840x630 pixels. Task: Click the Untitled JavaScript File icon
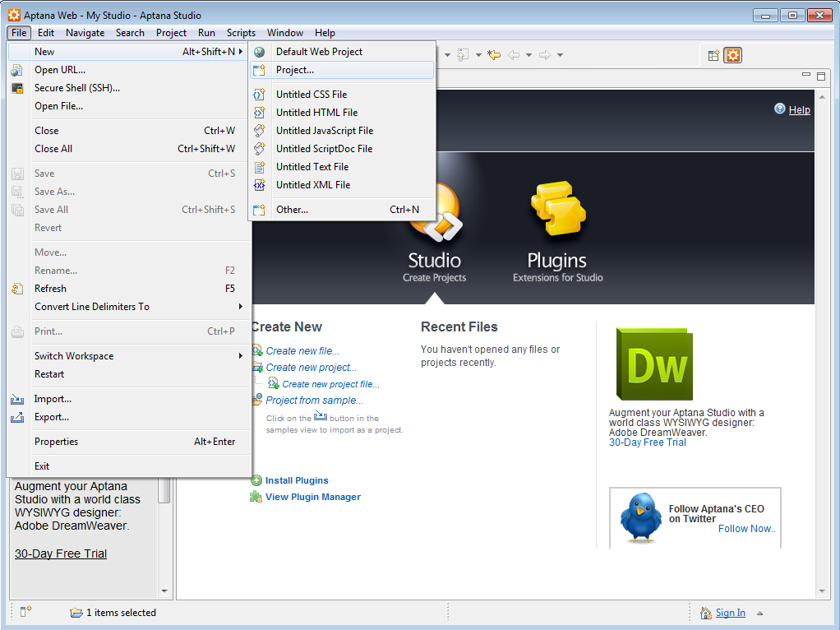(259, 131)
